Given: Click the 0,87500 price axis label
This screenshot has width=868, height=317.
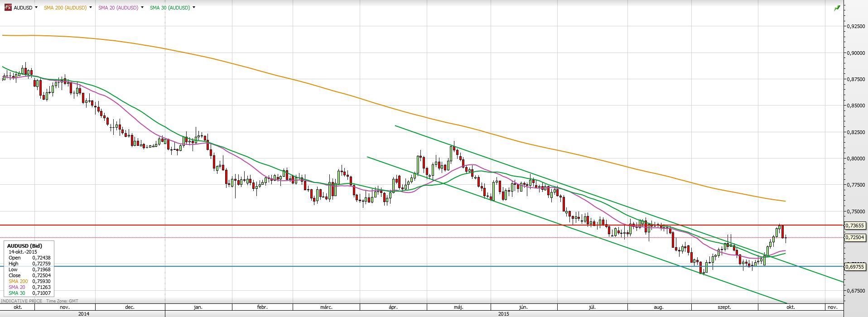Looking at the screenshot, I should (x=856, y=79).
